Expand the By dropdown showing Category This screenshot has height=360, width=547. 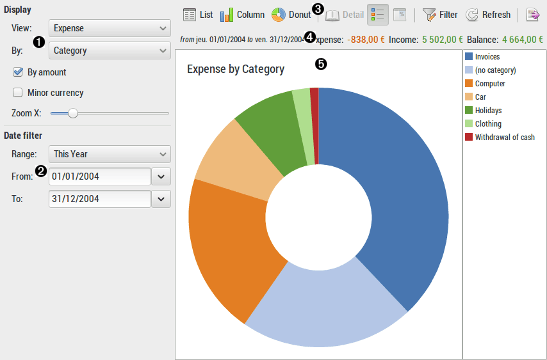tap(110, 51)
